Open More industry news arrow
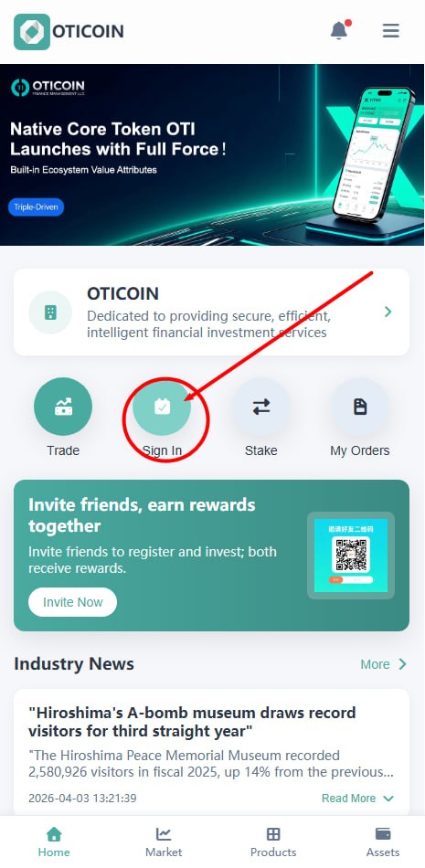The height and width of the screenshot is (868, 425). click(x=403, y=663)
